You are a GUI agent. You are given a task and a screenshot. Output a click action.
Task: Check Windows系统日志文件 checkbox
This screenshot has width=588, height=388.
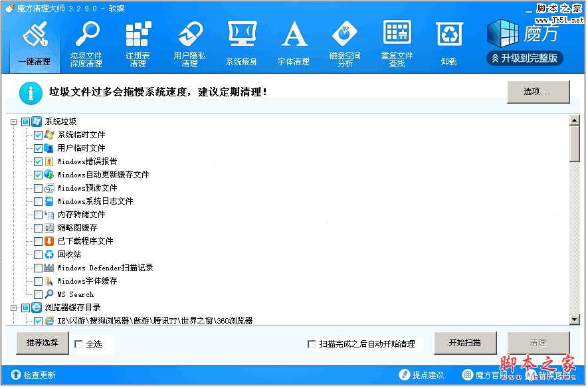click(38, 202)
